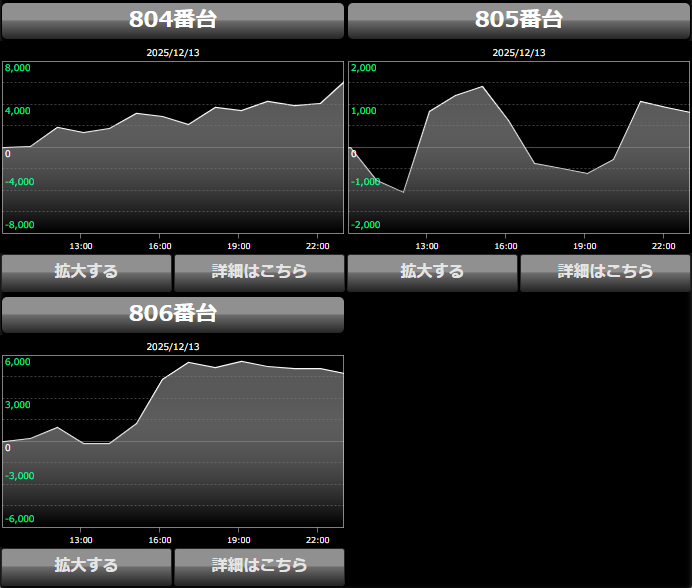
Task: View details via 詳細はこちら for 805番台
Action: pos(605,272)
